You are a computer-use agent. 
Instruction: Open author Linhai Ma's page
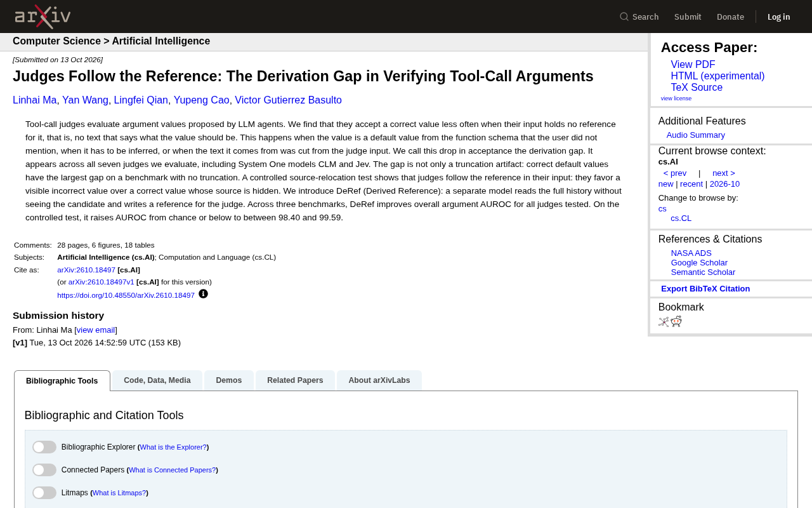click(35, 100)
